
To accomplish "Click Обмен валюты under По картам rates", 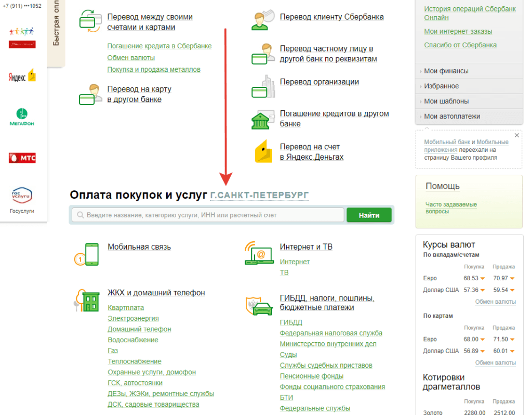I will [495, 362].
